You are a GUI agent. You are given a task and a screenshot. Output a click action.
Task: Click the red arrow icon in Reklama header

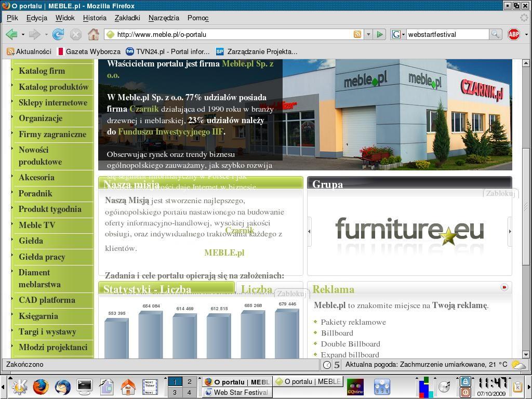click(x=504, y=287)
